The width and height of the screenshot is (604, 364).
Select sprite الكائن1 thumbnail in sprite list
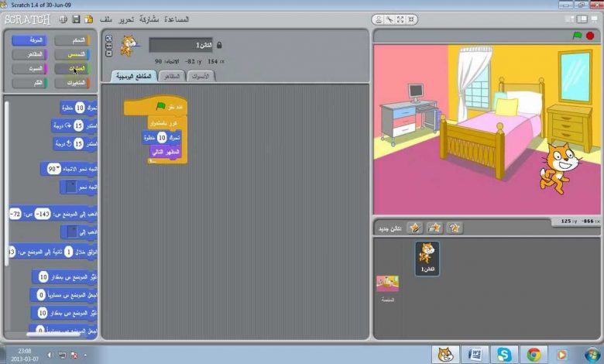point(427,259)
